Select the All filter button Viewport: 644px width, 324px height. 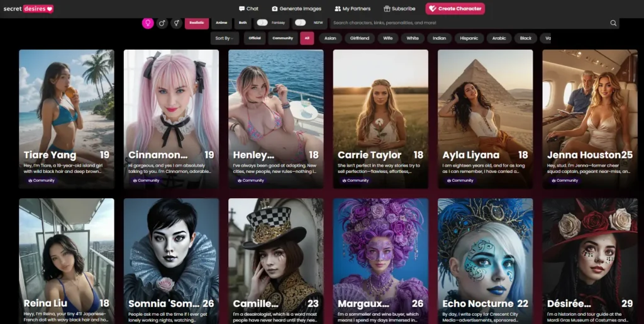tap(307, 38)
